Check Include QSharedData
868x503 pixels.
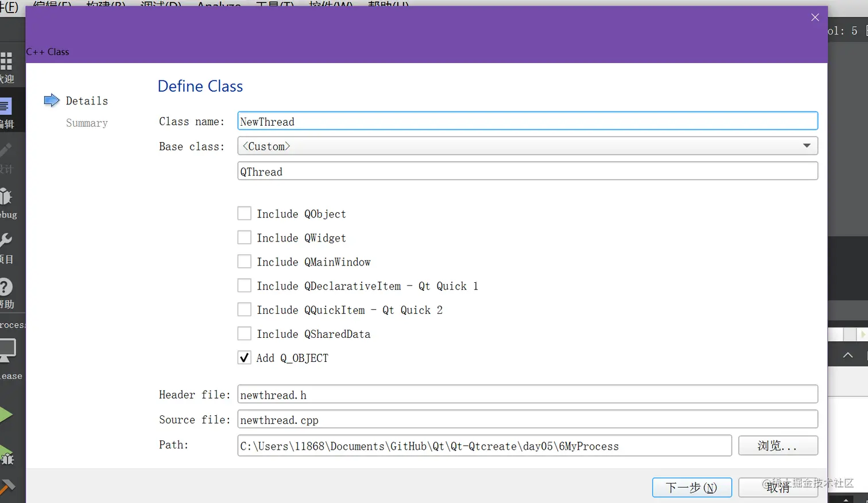point(244,334)
